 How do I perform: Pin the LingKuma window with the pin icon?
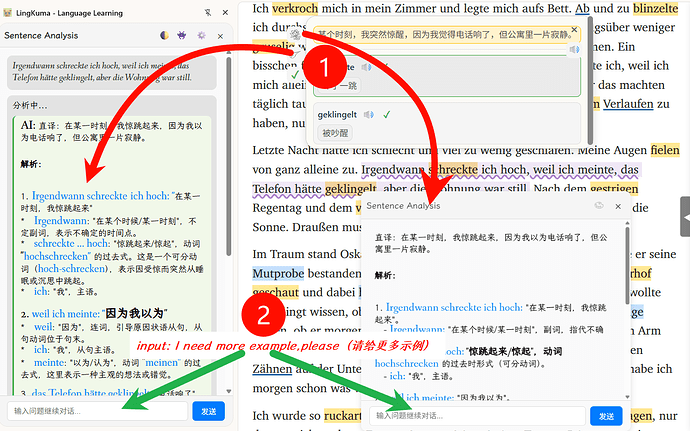pos(207,11)
